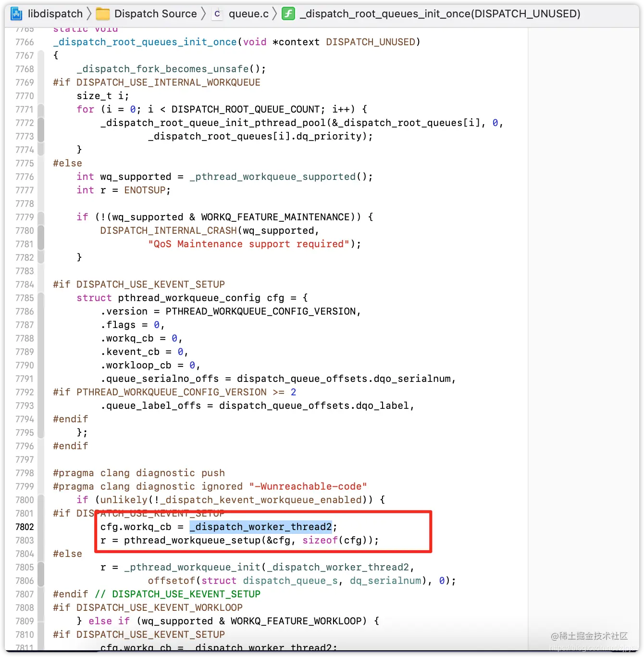
Task: Expand the chevron after Dispatch Source
Action: click(203, 13)
